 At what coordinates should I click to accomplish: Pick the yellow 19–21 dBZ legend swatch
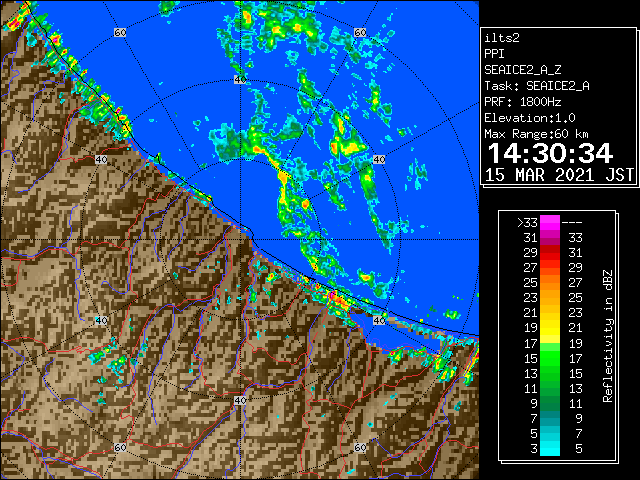click(x=550, y=328)
